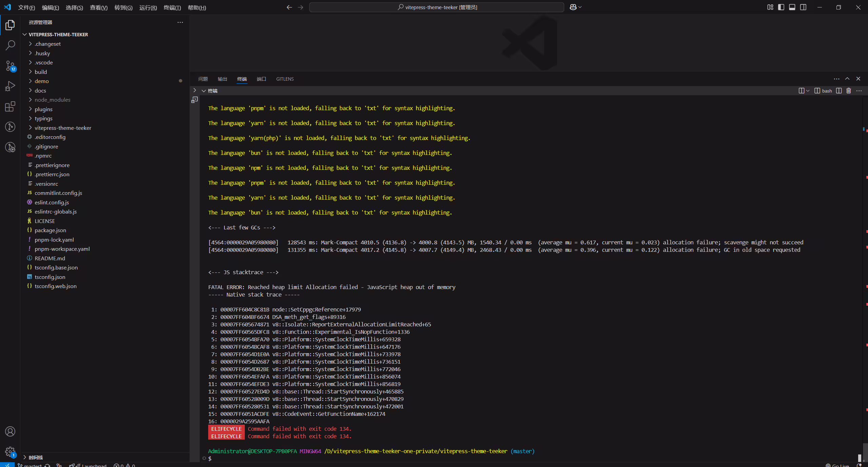Toggle bottom panel visibility in title bar
Screen dimensions: 868x467
point(792,7)
